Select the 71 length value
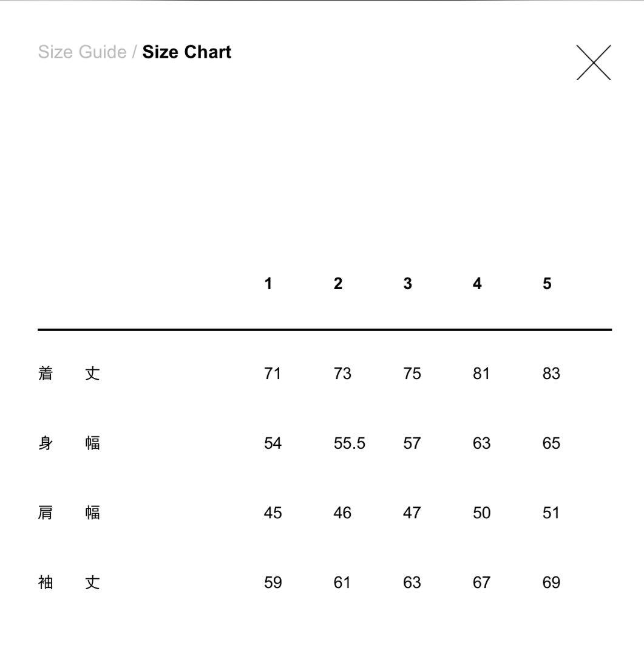Image resolution: width=644 pixels, height=656 pixels. tap(273, 374)
